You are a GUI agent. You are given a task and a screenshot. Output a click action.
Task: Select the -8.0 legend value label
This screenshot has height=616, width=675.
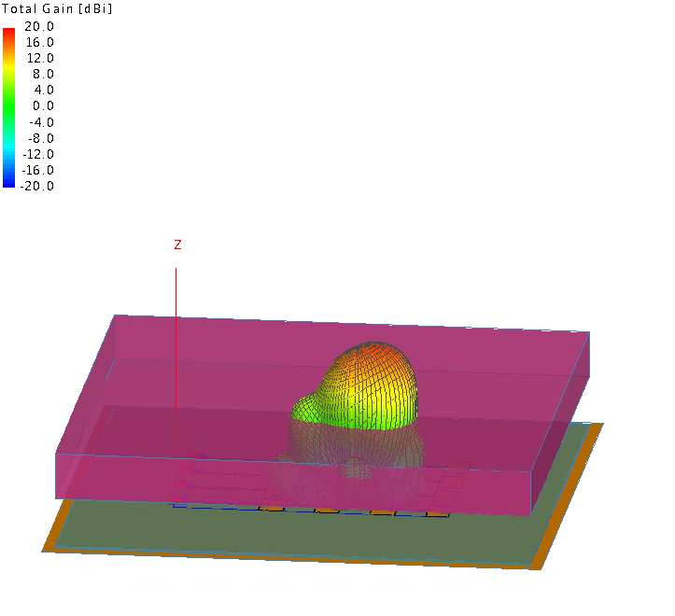point(39,138)
